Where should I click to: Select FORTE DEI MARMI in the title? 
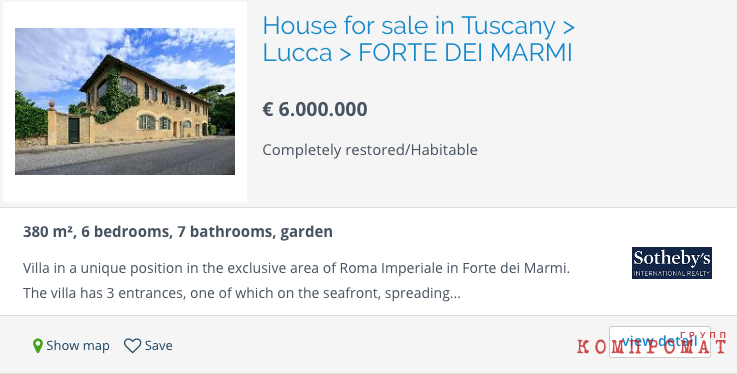coord(465,52)
